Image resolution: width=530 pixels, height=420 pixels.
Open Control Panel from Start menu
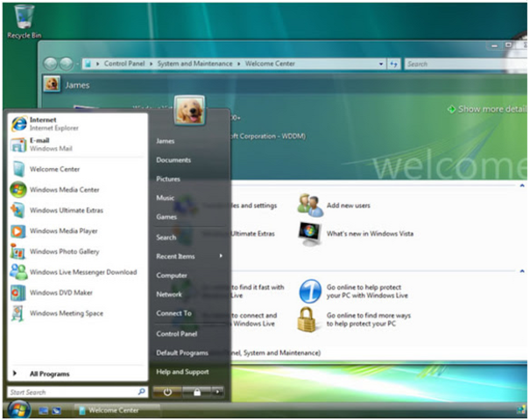point(176,334)
